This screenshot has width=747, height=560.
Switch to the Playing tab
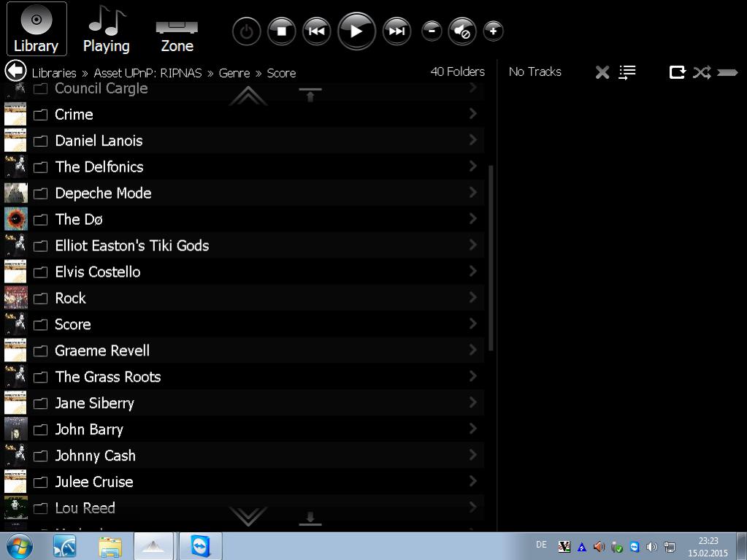pyautogui.click(x=106, y=30)
